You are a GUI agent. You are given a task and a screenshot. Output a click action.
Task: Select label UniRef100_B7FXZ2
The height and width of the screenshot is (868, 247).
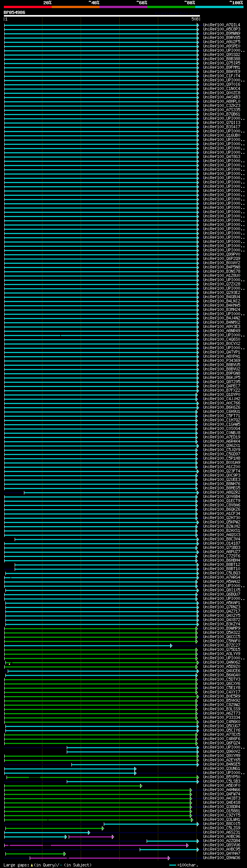click(222, 391)
